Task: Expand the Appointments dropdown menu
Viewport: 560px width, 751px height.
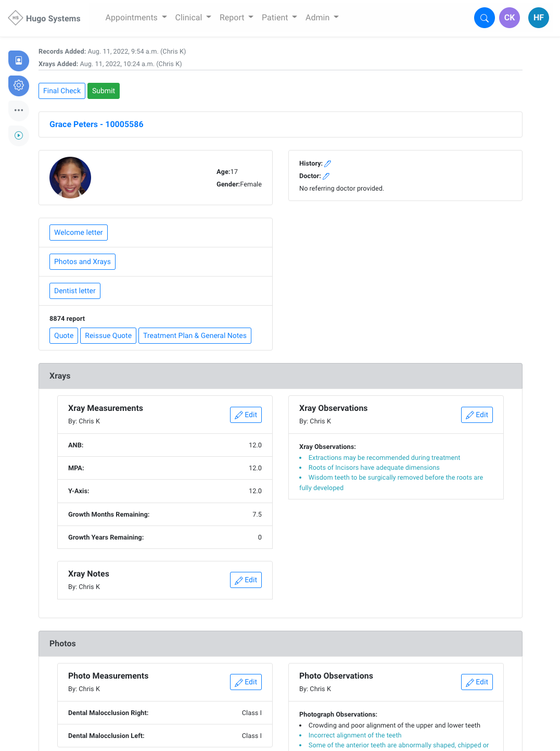Action: coord(136,18)
